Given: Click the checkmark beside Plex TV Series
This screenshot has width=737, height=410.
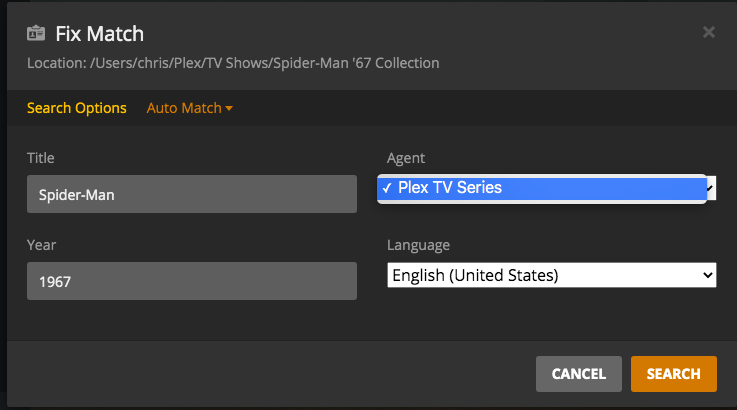Looking at the screenshot, I should click(387, 188).
